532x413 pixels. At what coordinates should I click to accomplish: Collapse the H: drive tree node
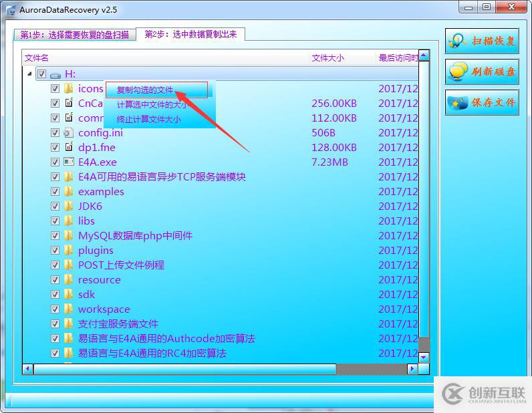click(29, 74)
